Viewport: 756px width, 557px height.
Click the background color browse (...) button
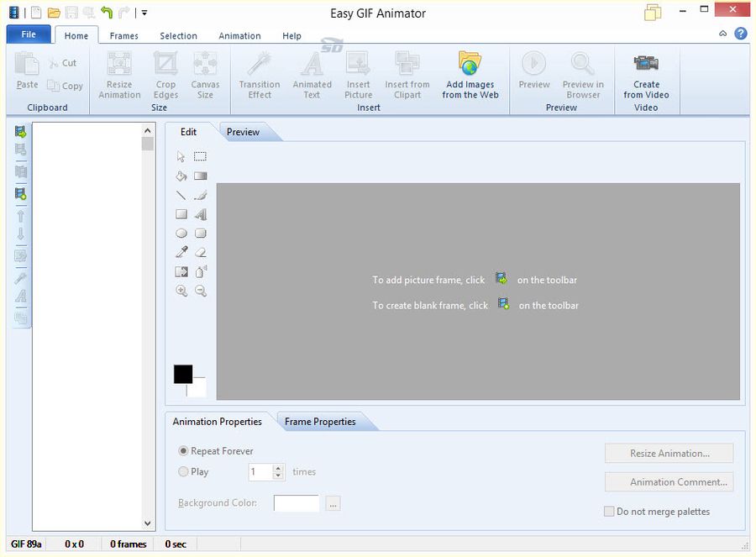pyautogui.click(x=333, y=503)
